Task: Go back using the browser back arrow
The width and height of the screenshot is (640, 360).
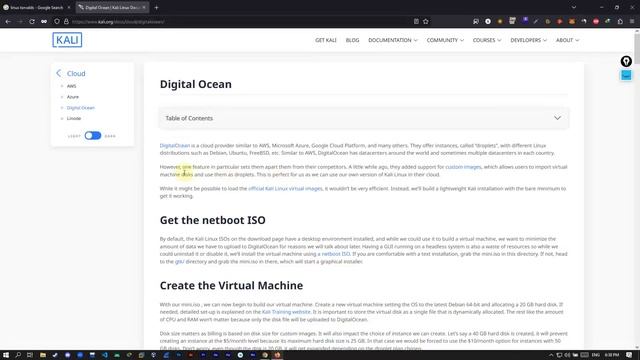Action: click(x=8, y=22)
